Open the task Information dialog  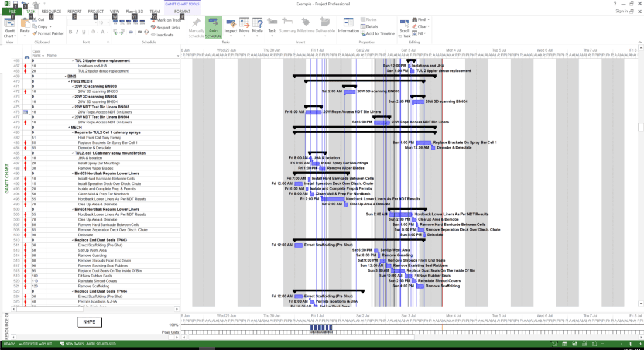point(348,26)
